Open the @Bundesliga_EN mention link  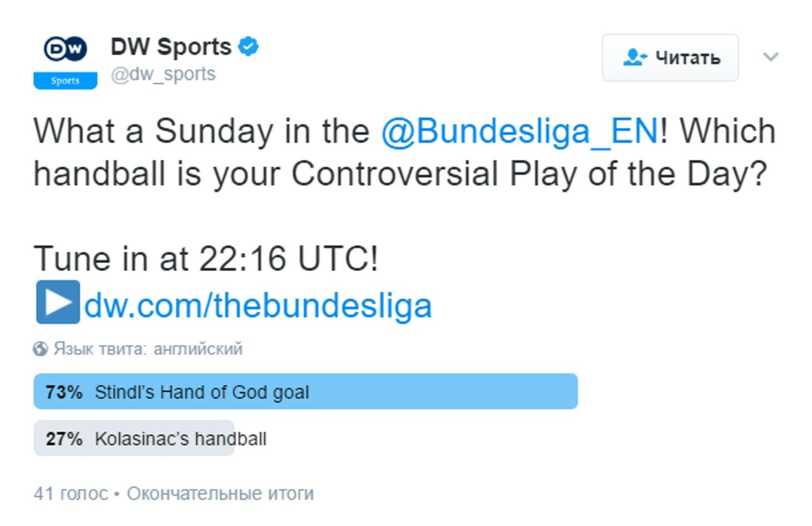tap(520, 131)
